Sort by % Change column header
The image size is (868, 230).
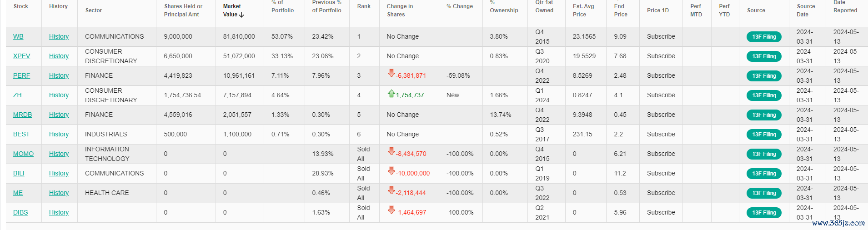pyautogui.click(x=459, y=6)
